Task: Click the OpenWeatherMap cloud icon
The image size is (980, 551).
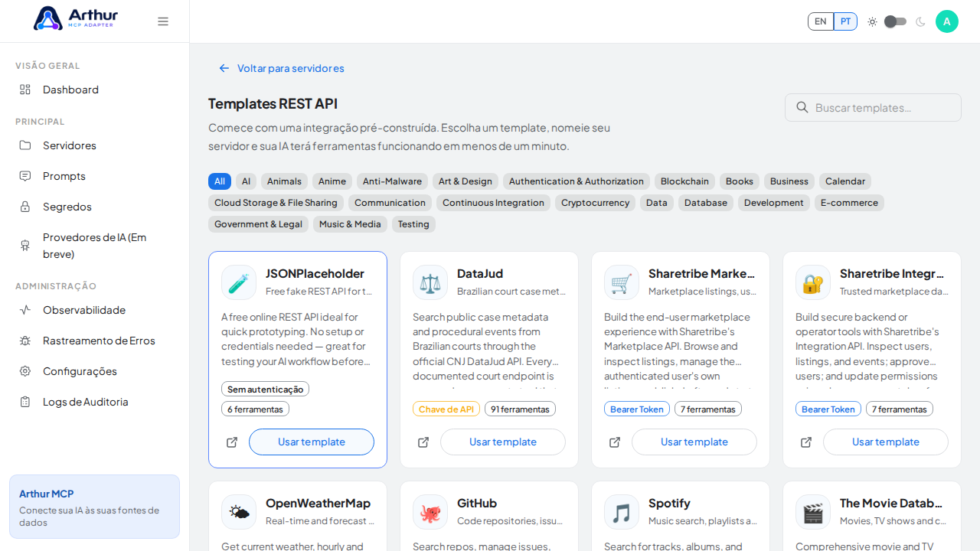Action: pos(239,512)
